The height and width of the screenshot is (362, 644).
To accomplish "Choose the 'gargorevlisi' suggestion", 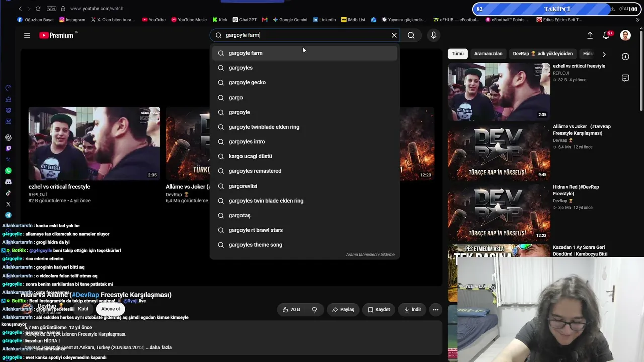I will tap(305, 186).
